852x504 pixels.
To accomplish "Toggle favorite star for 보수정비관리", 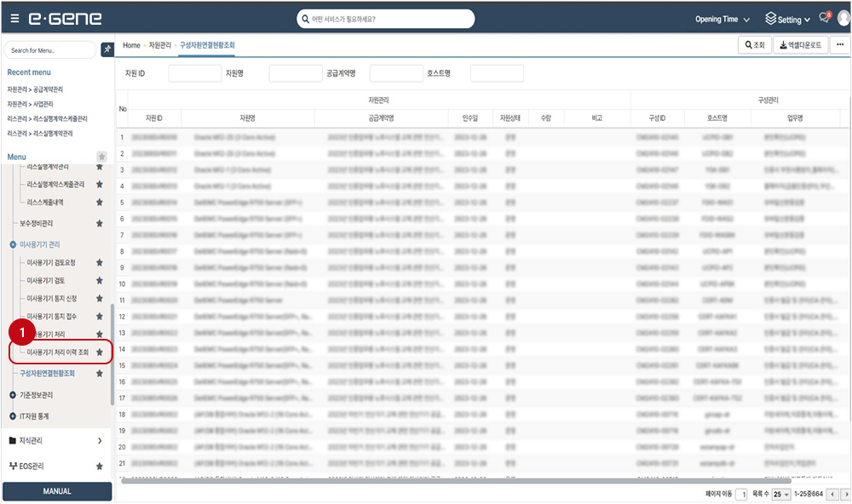I will 100,223.
